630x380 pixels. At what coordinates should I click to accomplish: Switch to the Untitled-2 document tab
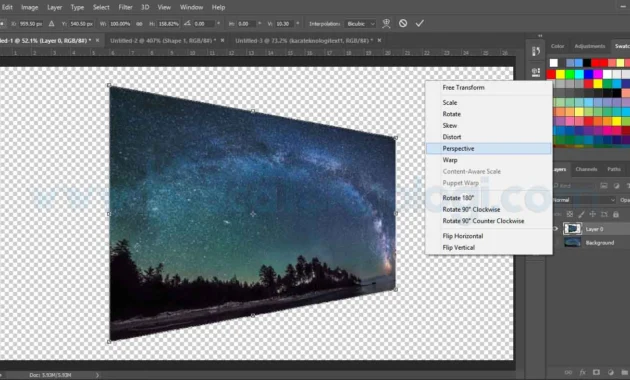point(163,41)
